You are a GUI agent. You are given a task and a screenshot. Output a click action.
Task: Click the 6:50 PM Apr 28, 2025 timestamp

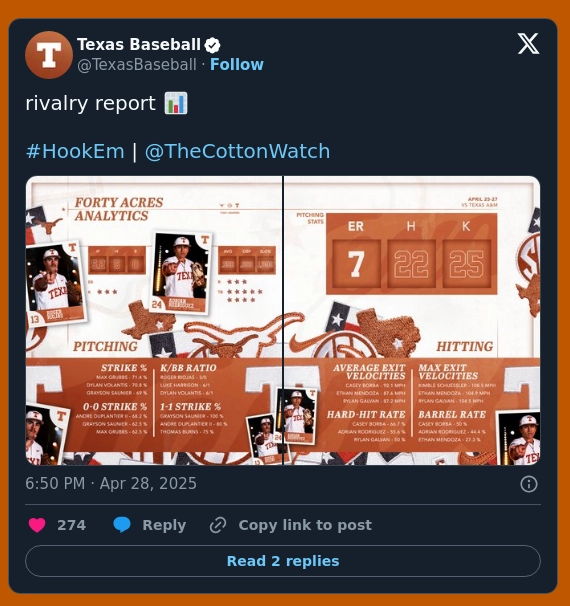point(111,483)
